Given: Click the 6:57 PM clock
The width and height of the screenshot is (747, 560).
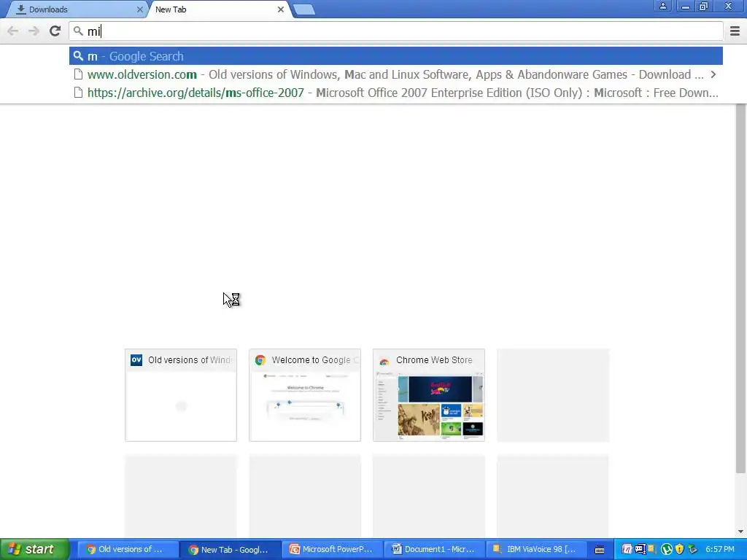Looking at the screenshot, I should pos(720,550).
